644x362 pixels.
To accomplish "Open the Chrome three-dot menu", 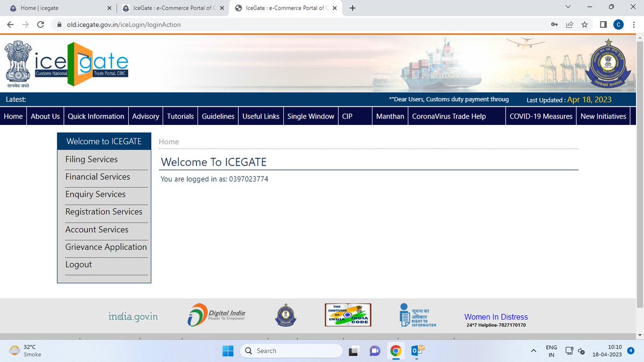I will click(633, 25).
